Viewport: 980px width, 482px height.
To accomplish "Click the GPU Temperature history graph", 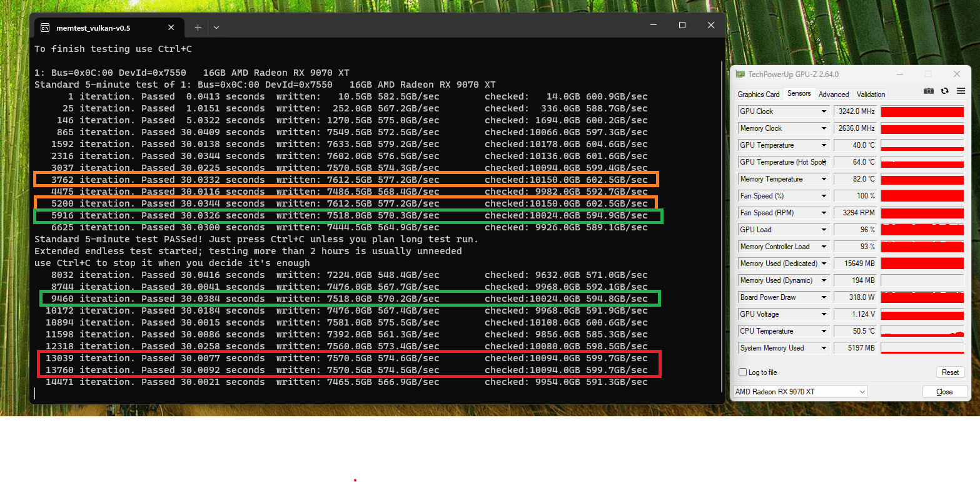I will pos(922,145).
